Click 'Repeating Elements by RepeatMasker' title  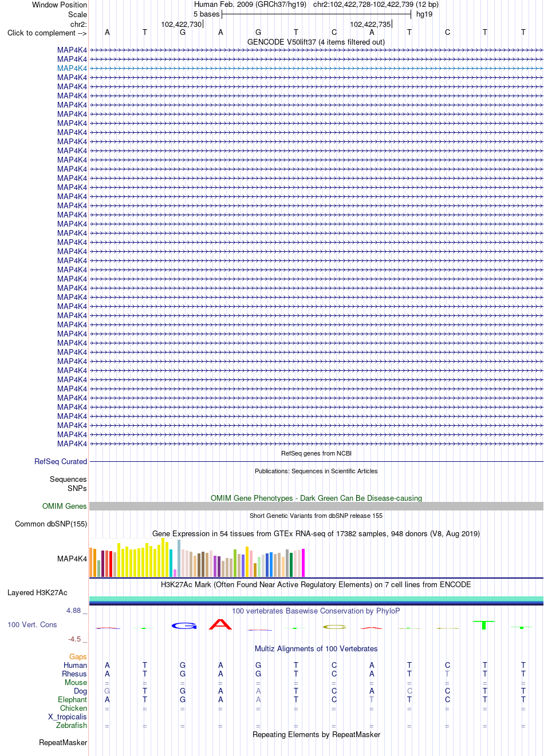click(316, 734)
